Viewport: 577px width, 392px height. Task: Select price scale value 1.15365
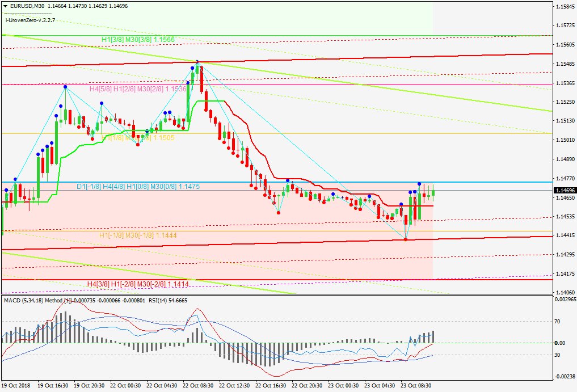(565, 83)
